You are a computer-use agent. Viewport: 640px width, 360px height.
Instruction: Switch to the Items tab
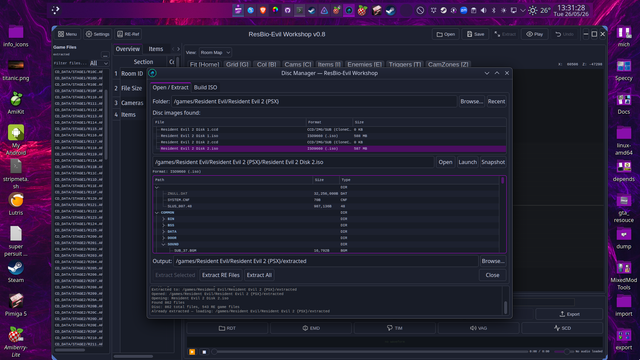click(x=156, y=49)
